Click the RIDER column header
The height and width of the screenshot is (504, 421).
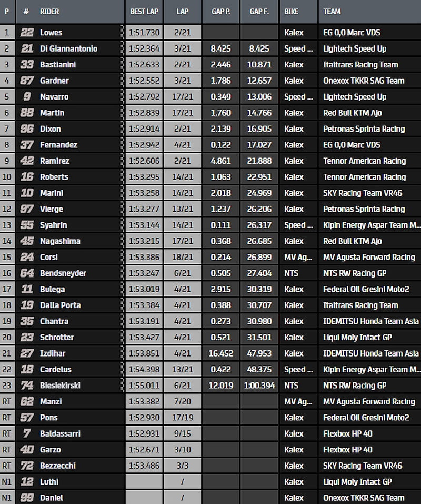point(49,11)
